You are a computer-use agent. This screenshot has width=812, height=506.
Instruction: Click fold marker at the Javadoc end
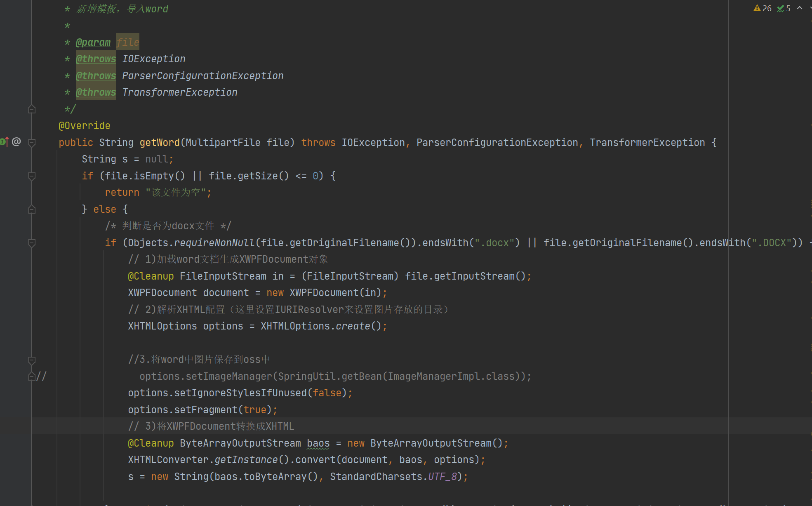coord(32,109)
